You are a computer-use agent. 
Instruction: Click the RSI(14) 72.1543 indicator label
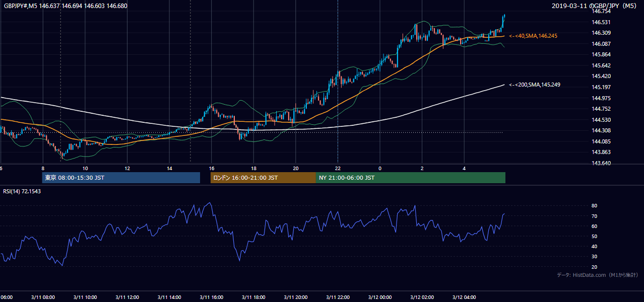click(23, 191)
